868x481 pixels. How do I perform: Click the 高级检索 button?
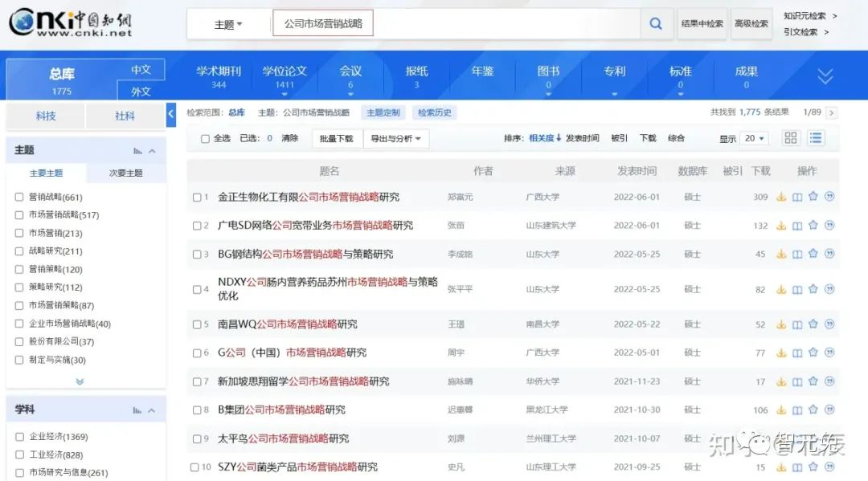751,24
